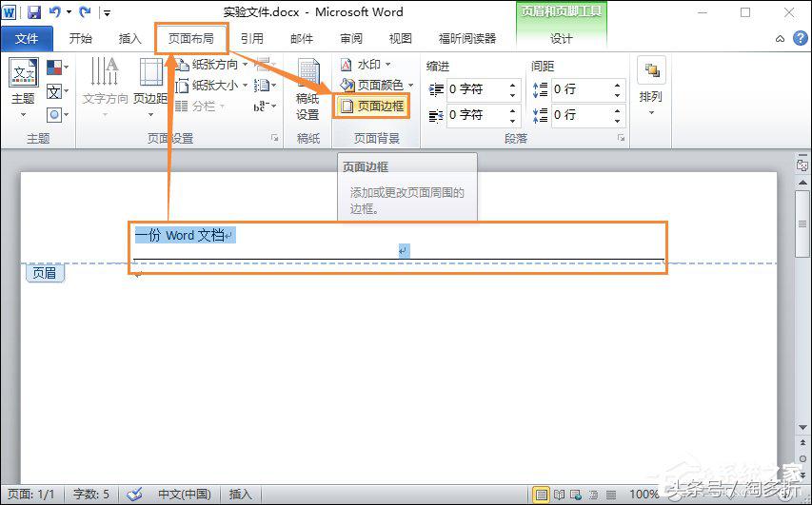Open the 纸张方向 orientation dropdown
Viewport: 812px width, 505px height.
[x=211, y=65]
